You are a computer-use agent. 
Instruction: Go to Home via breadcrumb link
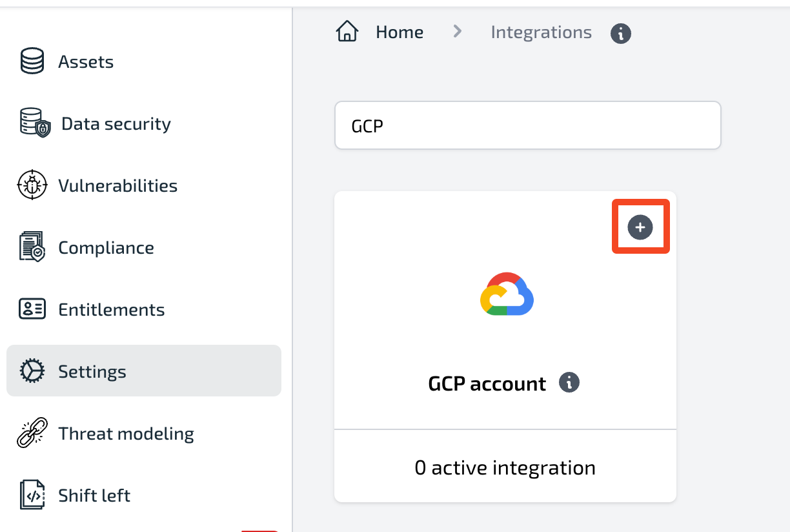(400, 32)
